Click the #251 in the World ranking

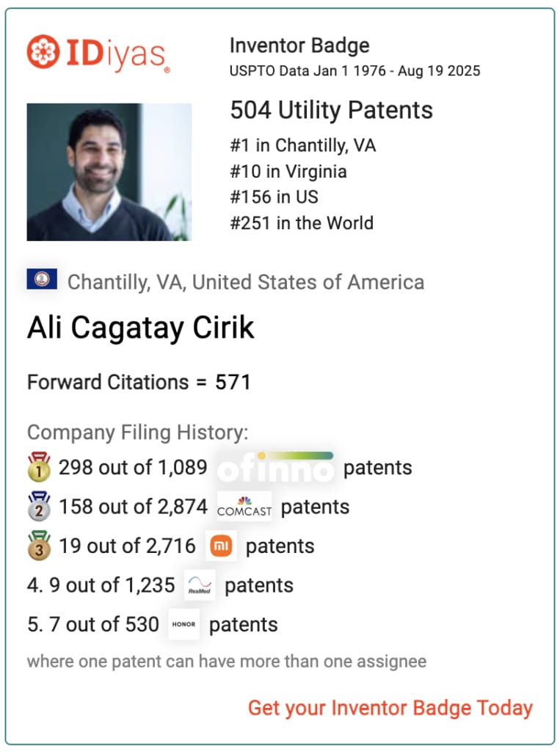point(302,223)
